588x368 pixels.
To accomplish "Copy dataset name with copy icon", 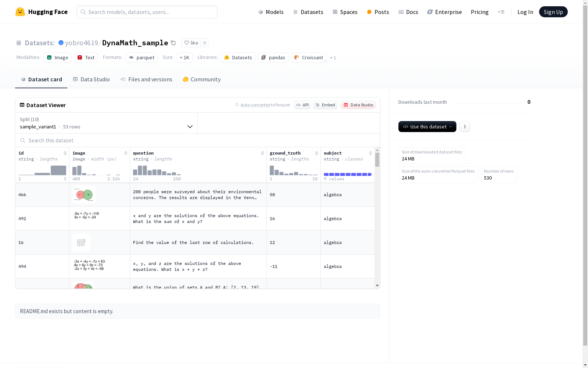I will [x=173, y=43].
